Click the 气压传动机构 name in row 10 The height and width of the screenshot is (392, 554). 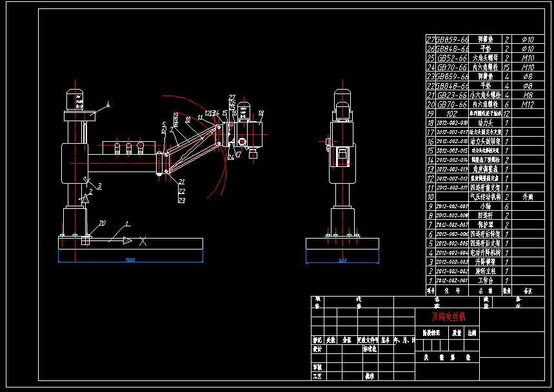pyautogui.click(x=485, y=197)
